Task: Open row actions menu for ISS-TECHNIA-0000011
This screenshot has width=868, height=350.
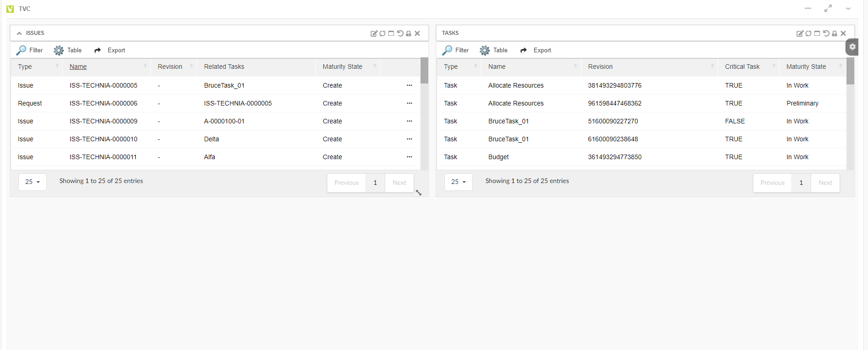Action: [x=409, y=157]
